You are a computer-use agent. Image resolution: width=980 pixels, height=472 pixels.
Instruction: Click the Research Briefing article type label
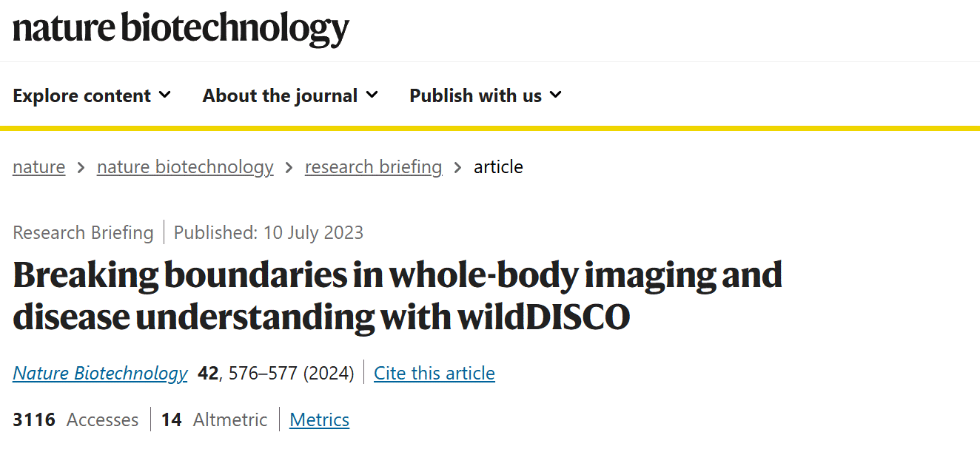(x=83, y=233)
